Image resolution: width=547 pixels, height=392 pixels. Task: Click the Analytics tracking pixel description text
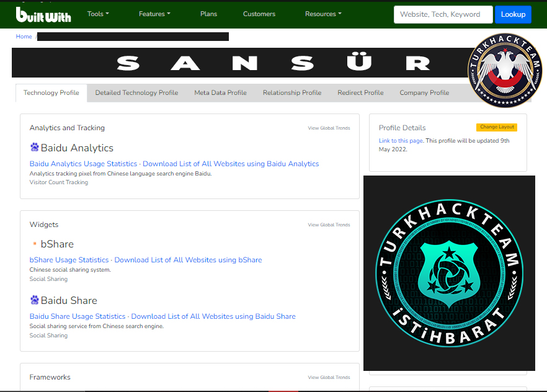[121, 173]
